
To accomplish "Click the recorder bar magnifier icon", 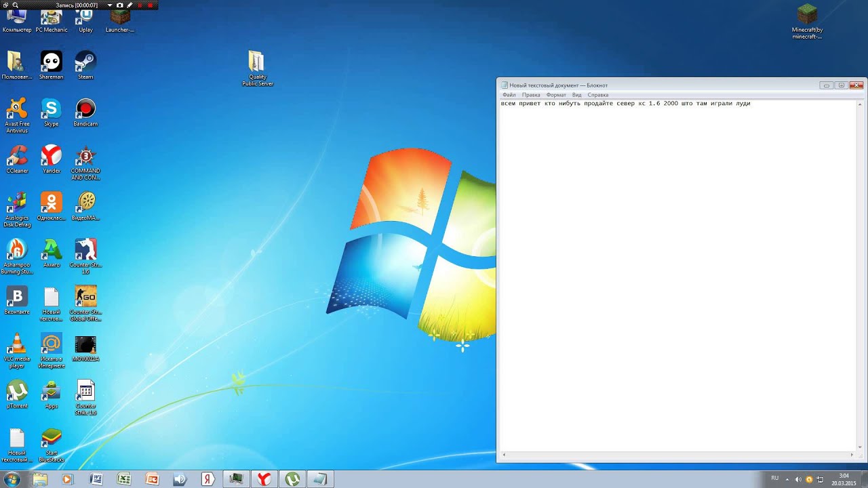I will tap(16, 5).
